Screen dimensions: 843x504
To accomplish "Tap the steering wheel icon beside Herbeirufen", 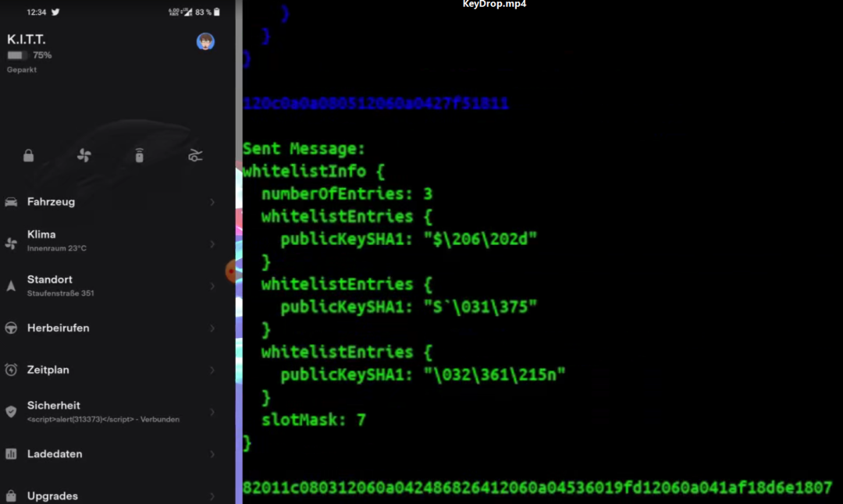I will click(11, 328).
